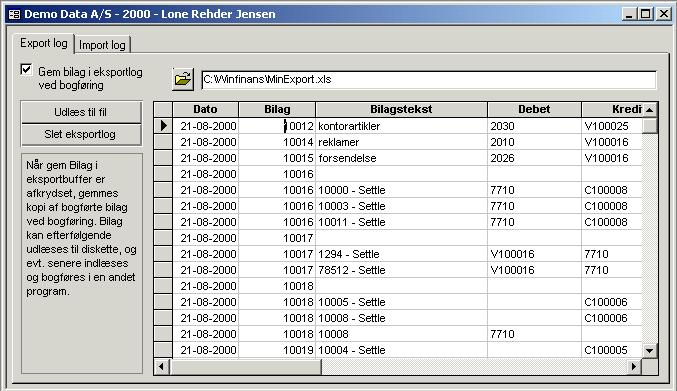Click the vertical scrollbar down arrow
Viewport: 677px width, 391px height.
click(x=649, y=350)
